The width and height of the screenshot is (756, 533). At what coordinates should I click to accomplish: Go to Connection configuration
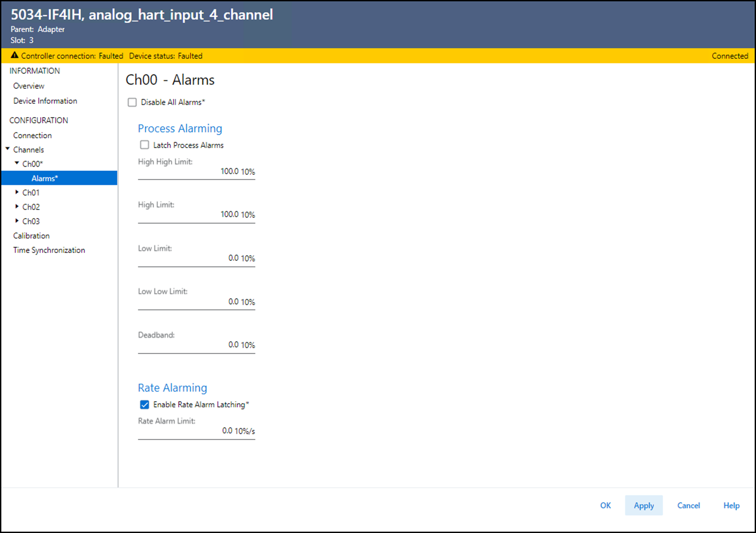32,135
